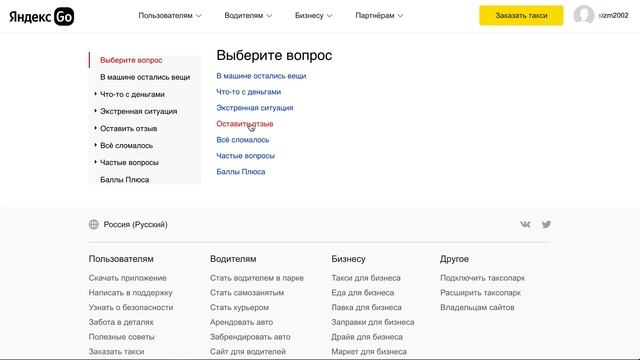Select sidebar item Баллы Плюса
The width and height of the screenshot is (640, 360).
click(x=124, y=180)
